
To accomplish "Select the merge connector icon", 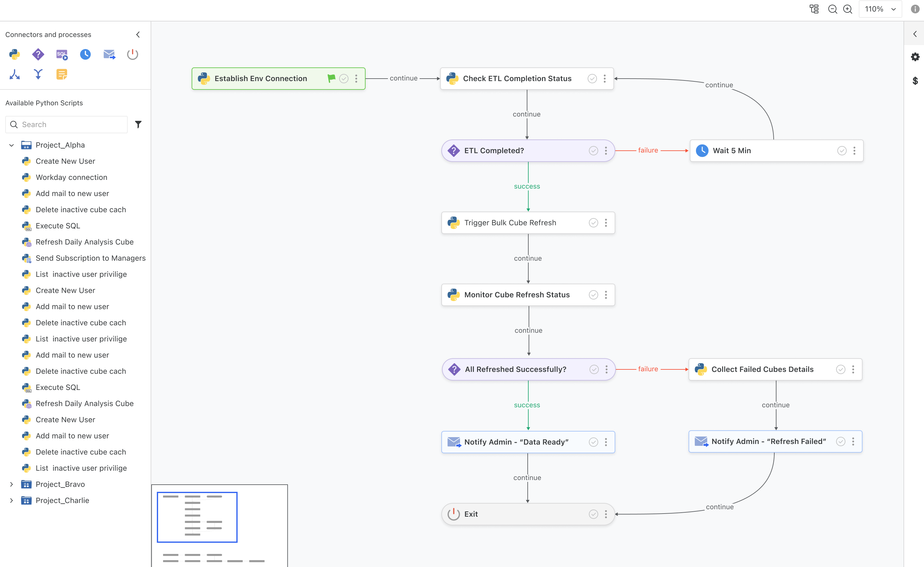I will [x=38, y=74].
